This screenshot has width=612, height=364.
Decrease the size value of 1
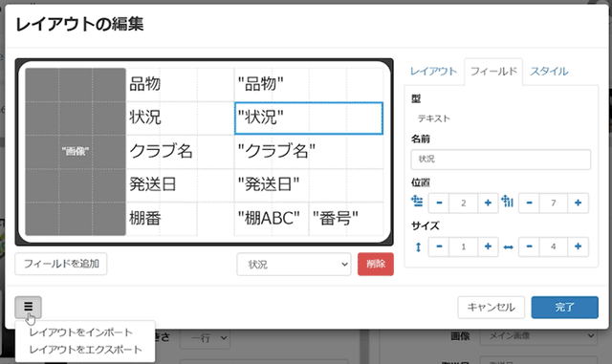[439, 246]
